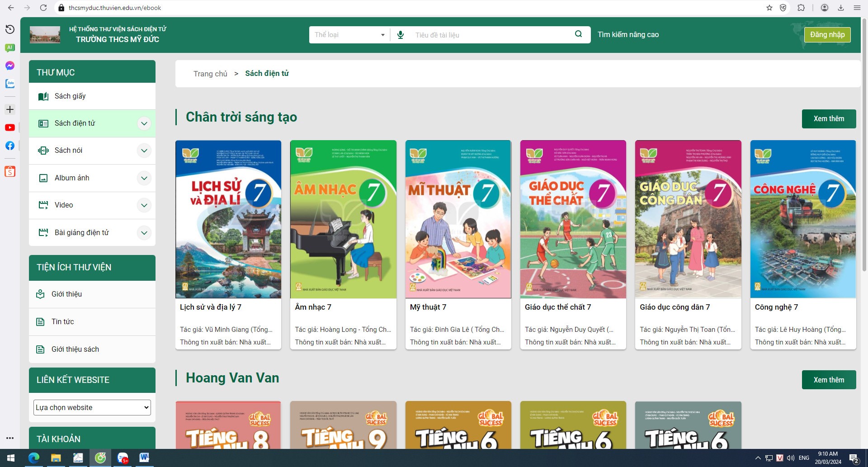
Task: Expand the Sách điện tử submenu chevron
Action: pyautogui.click(x=144, y=123)
